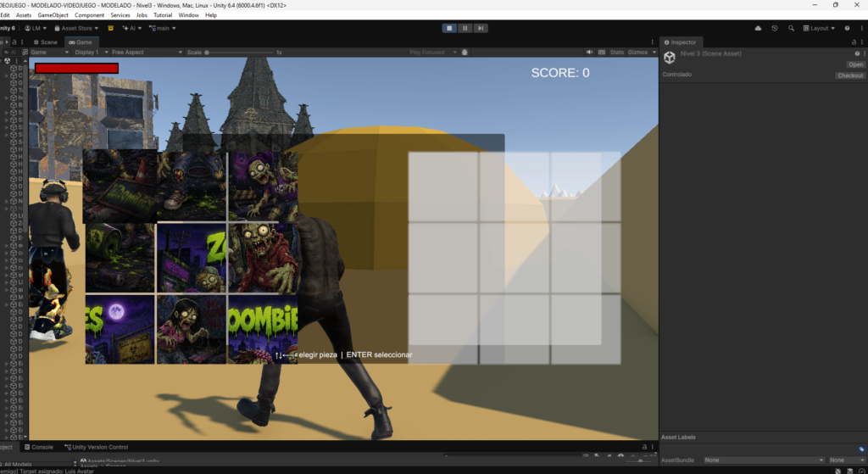
Task: Open the Jobs menu
Action: [142, 15]
